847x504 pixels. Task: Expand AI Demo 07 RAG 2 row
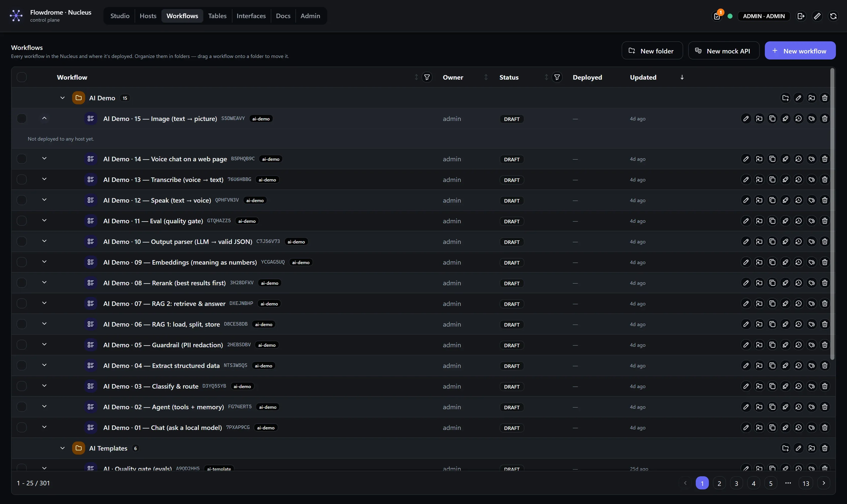click(x=44, y=303)
